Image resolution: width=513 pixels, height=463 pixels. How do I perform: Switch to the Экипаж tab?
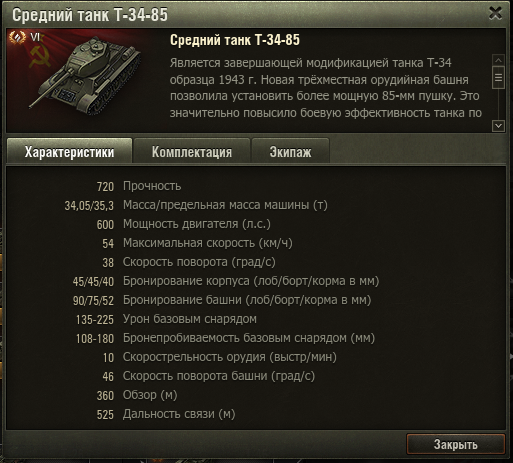(x=290, y=152)
